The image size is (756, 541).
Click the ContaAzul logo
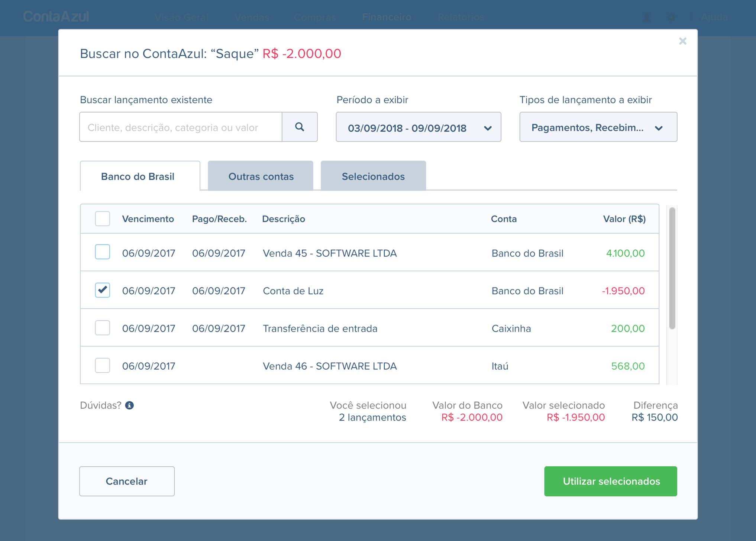click(56, 17)
